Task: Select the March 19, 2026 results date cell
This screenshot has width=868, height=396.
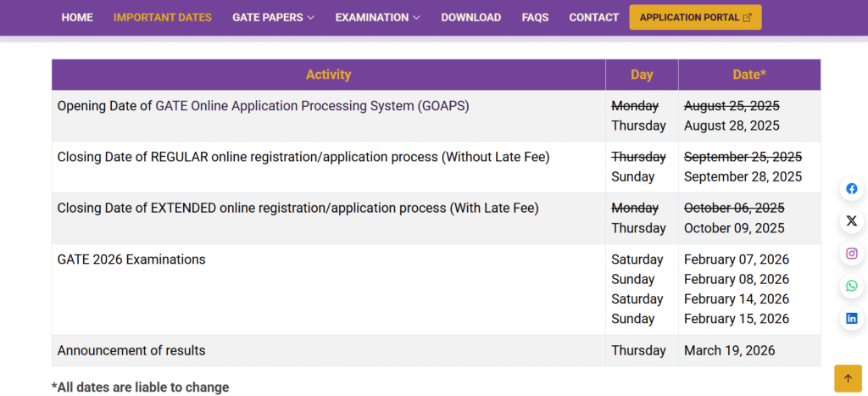Action: click(x=729, y=350)
